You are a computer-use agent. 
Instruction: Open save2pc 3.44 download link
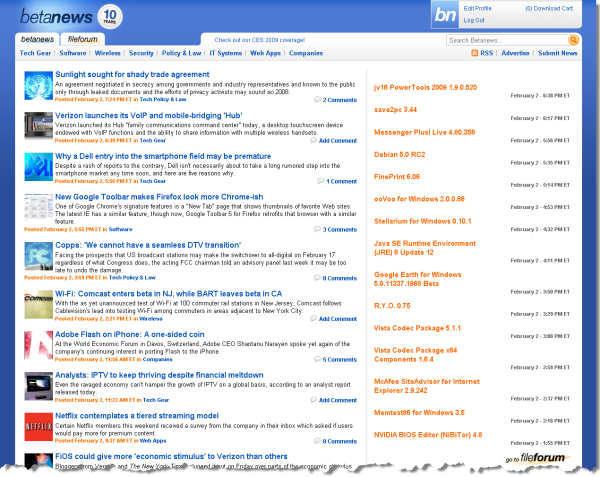395,109
